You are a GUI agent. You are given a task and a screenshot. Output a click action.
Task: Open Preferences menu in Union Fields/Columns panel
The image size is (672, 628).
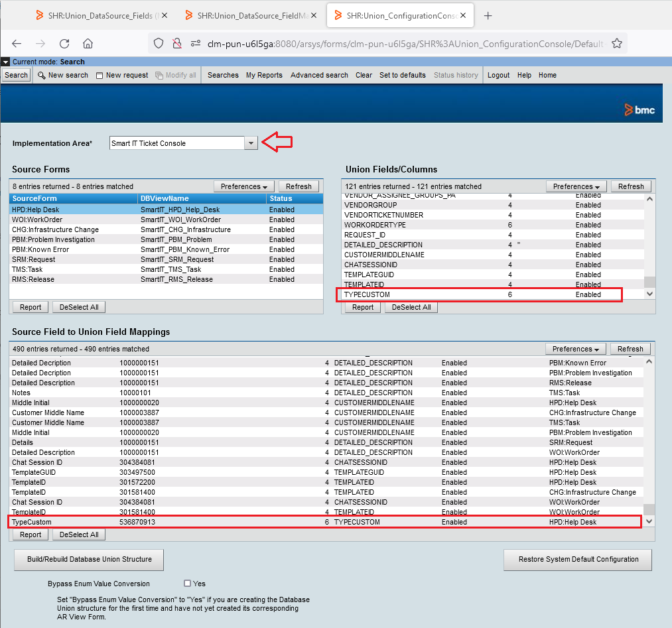pyautogui.click(x=576, y=186)
